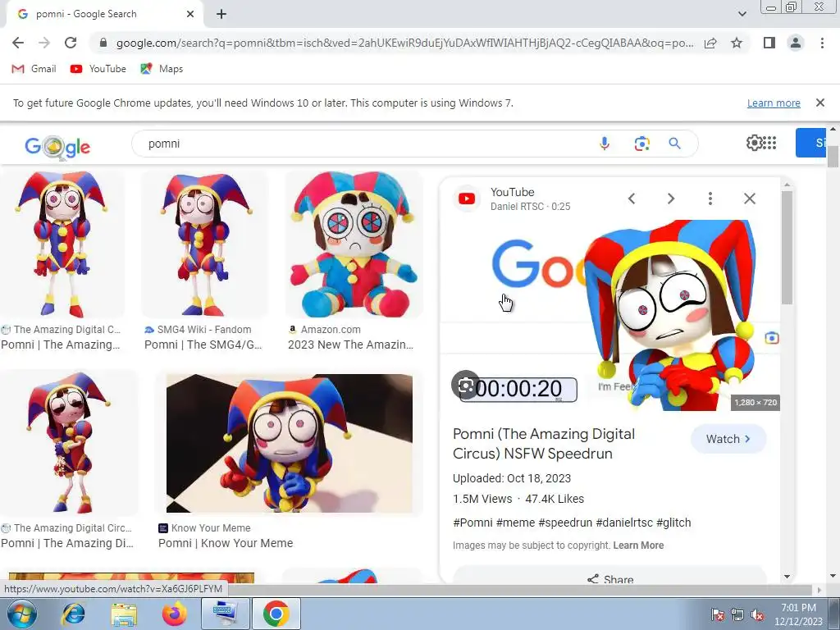Image resolution: width=840 pixels, height=630 pixels.
Task: Open Amazon Pomni plush image
Action: point(354,244)
